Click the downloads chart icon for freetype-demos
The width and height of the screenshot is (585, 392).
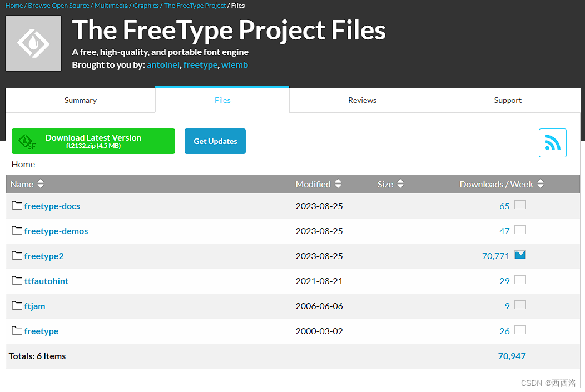tap(520, 230)
